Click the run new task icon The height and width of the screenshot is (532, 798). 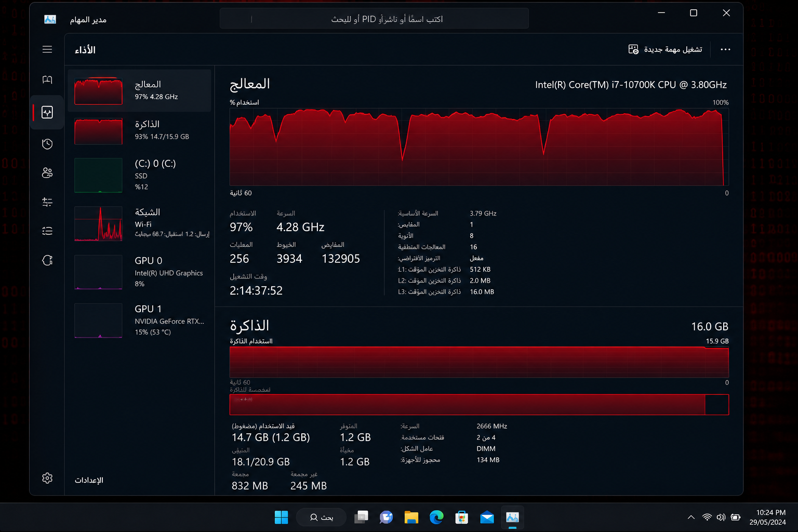coord(633,49)
